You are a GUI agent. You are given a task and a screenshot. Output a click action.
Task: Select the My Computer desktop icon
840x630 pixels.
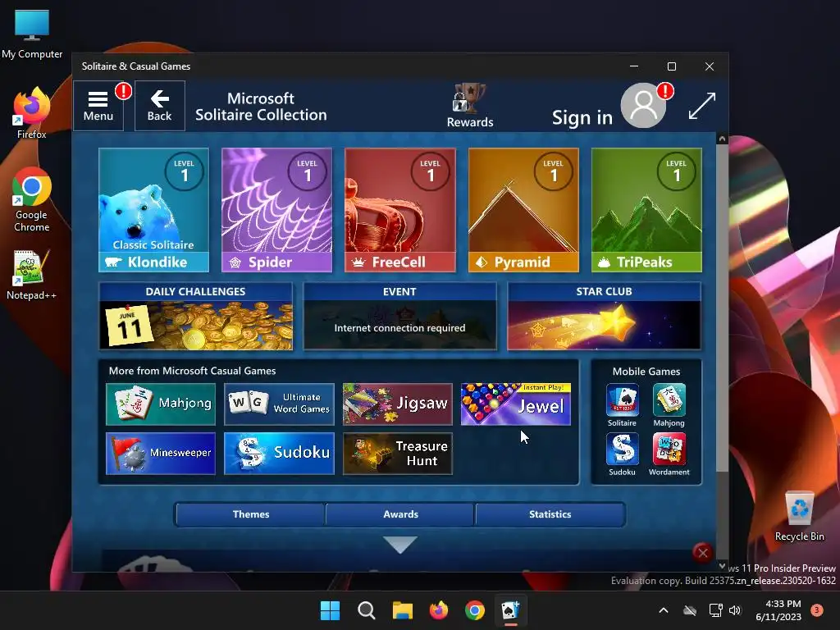point(32,34)
